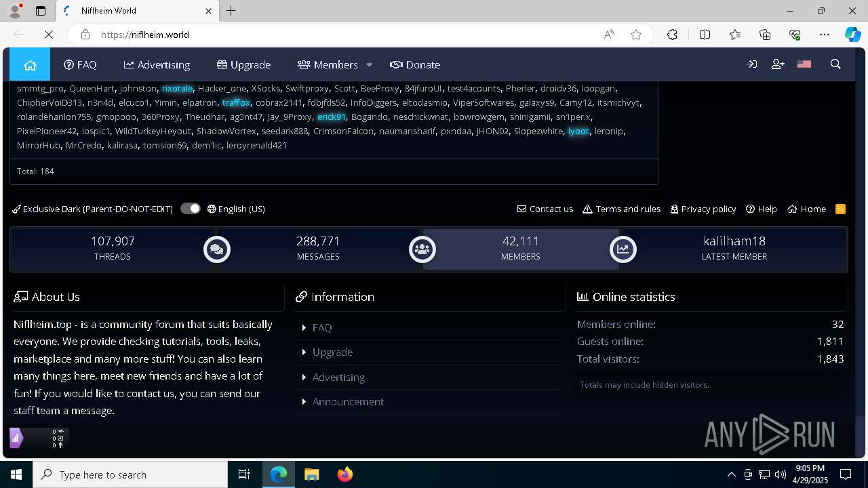Image resolution: width=868 pixels, height=488 pixels.
Task: Toggle the dark style switch
Action: [191, 209]
